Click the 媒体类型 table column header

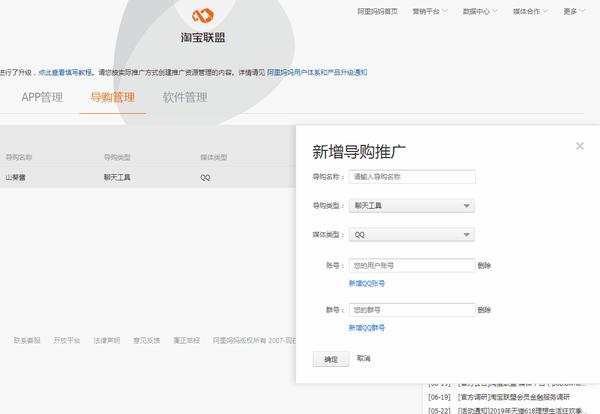pyautogui.click(x=214, y=157)
